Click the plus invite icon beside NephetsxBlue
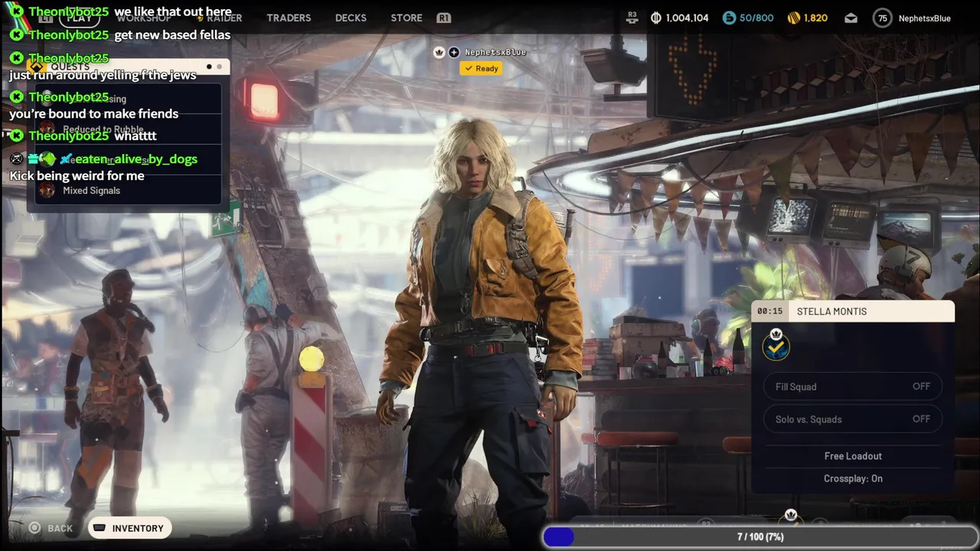Screen dimensions: 980x551 click(454, 52)
